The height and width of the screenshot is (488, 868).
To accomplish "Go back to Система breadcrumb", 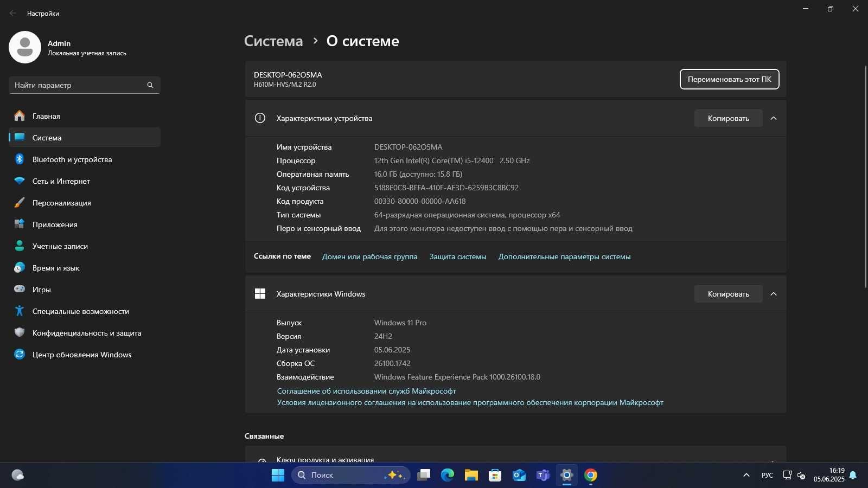I will click(x=273, y=41).
